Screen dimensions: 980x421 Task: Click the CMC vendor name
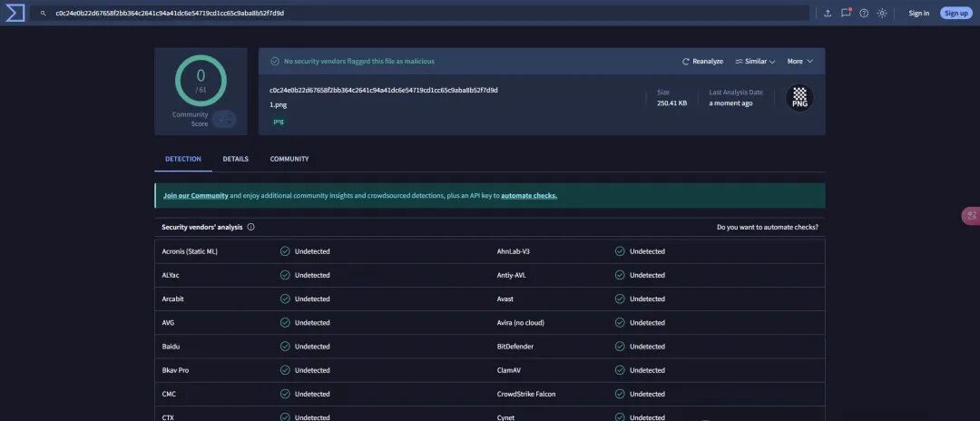click(169, 394)
